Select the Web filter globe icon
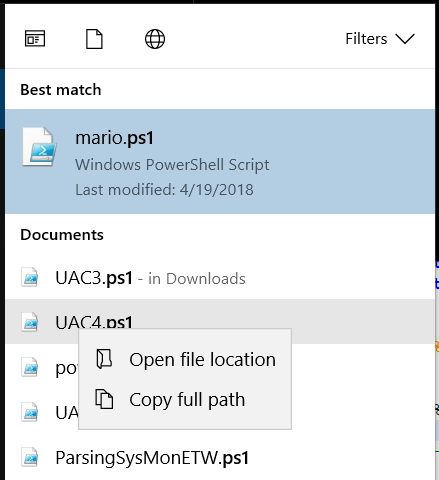The height and width of the screenshot is (480, 439). [x=155, y=39]
